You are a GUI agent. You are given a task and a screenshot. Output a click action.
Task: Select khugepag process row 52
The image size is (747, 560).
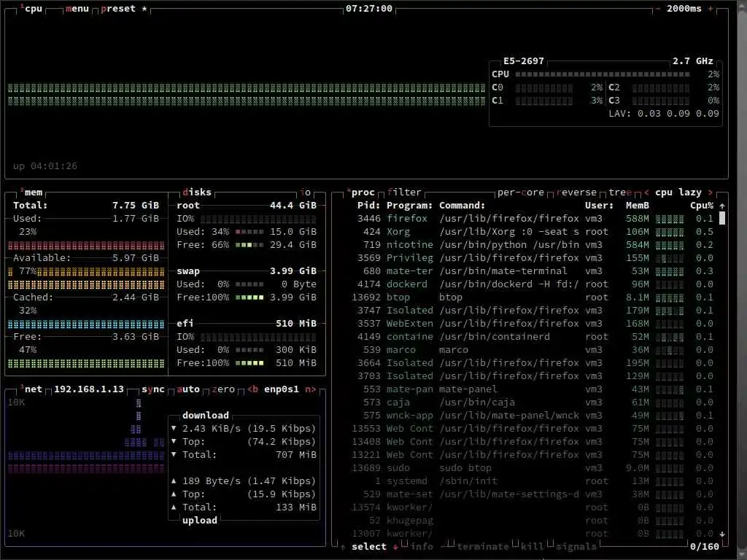coord(525,521)
